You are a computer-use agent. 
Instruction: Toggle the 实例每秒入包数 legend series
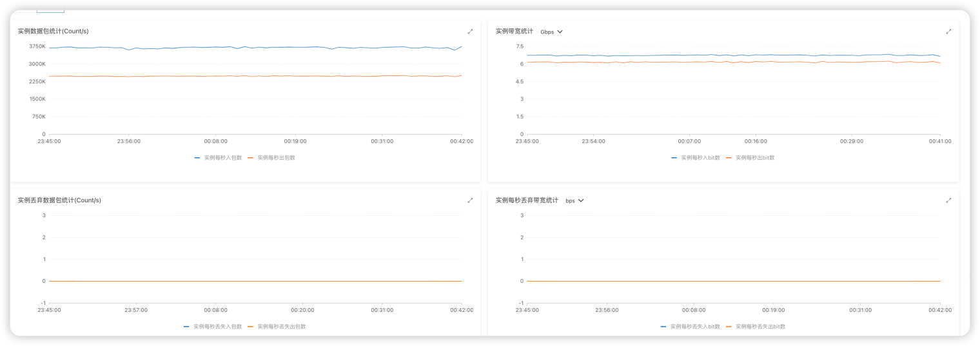[218, 157]
